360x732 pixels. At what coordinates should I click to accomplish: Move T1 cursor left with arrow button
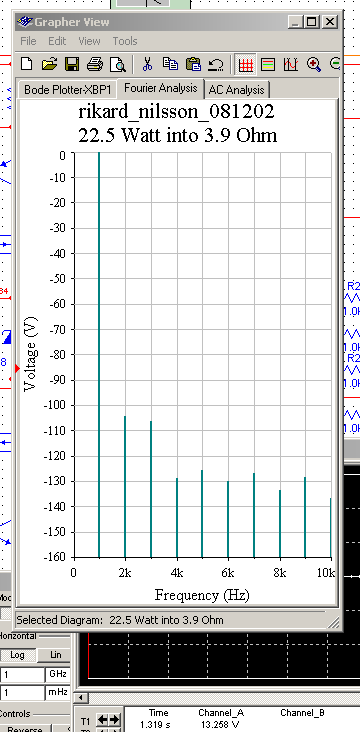pos(102,719)
